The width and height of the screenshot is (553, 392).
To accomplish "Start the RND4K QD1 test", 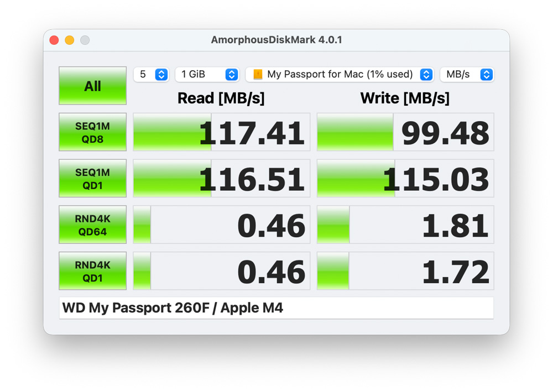I will (x=92, y=271).
